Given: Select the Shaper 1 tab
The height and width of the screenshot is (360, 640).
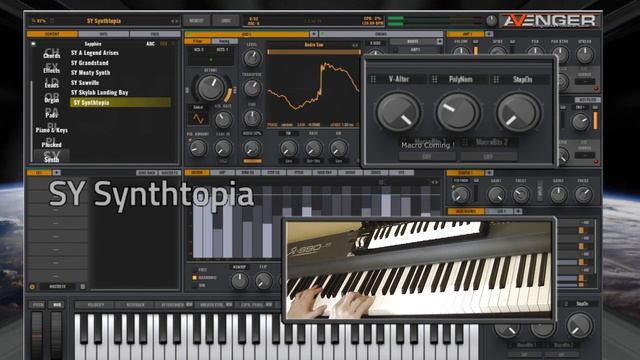Looking at the screenshot, I should pos(466,173).
